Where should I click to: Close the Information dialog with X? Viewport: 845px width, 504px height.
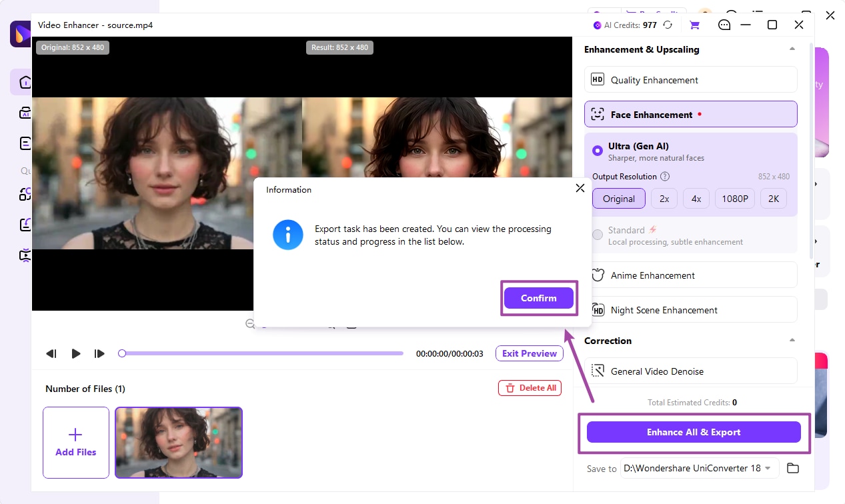pos(580,189)
